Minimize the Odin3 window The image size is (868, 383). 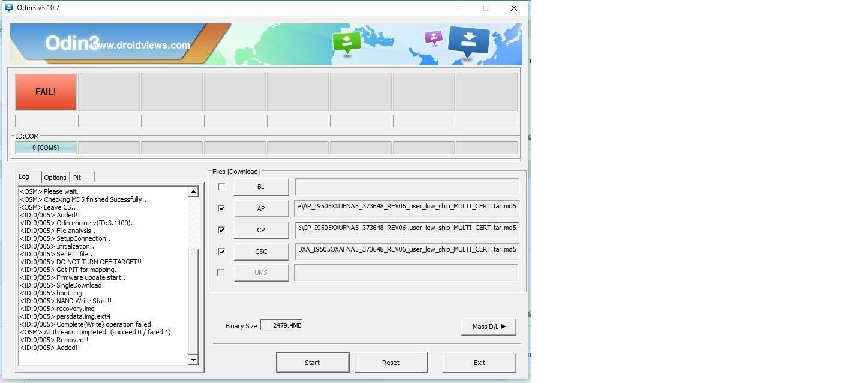click(x=459, y=8)
